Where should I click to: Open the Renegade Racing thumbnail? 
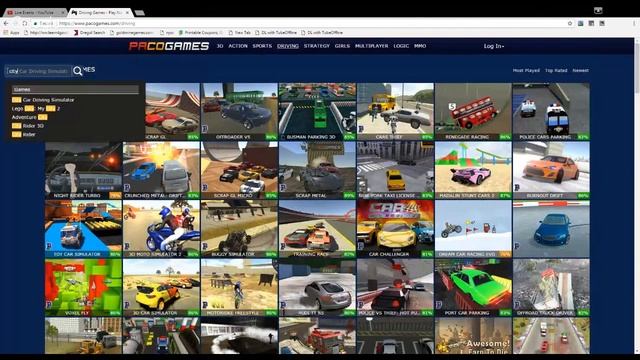tap(473, 112)
